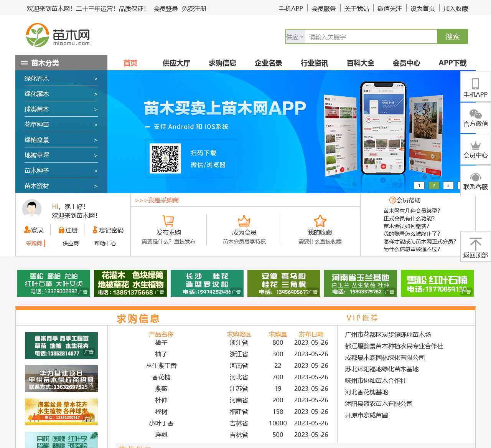
Task: Select banner slide 1 indicator
Action: click(419, 185)
